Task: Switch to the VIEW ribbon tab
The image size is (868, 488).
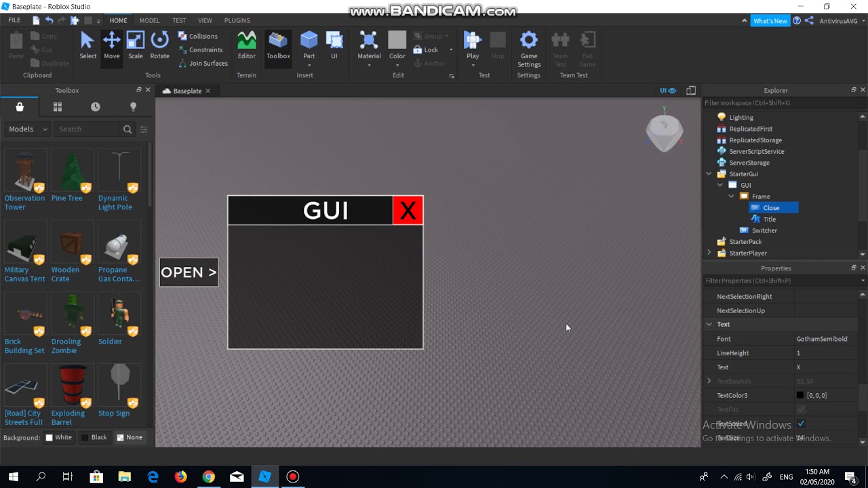Action: [x=205, y=20]
